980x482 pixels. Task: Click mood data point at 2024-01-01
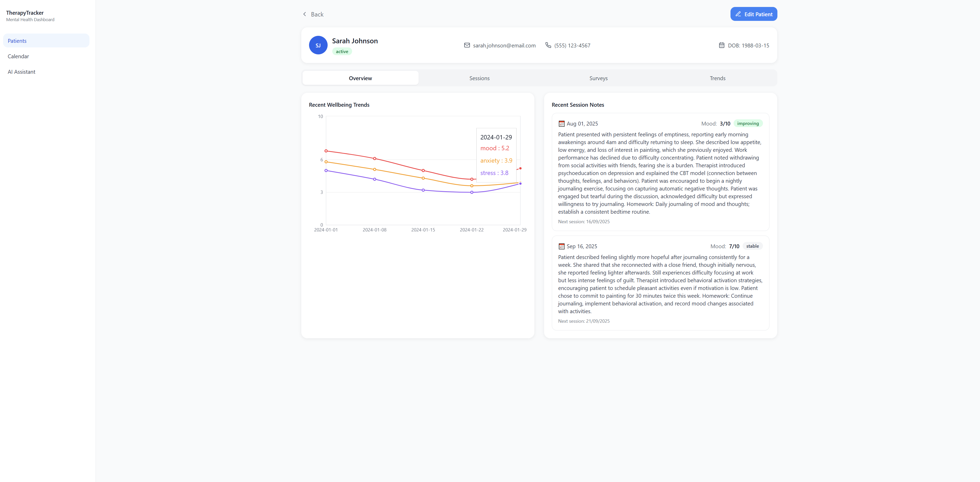326,151
